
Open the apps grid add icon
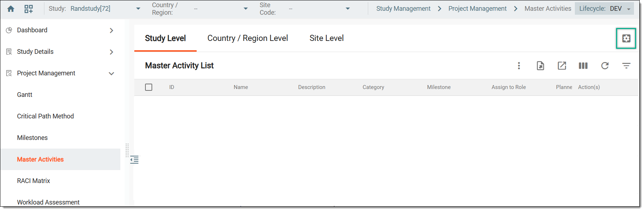click(x=29, y=9)
